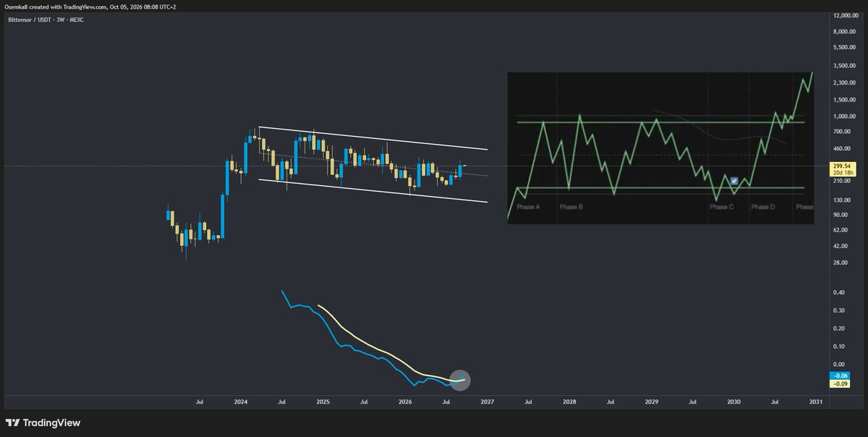Click the 42.00 price axis label
Viewport: 868px width, 437px height.
(x=842, y=246)
